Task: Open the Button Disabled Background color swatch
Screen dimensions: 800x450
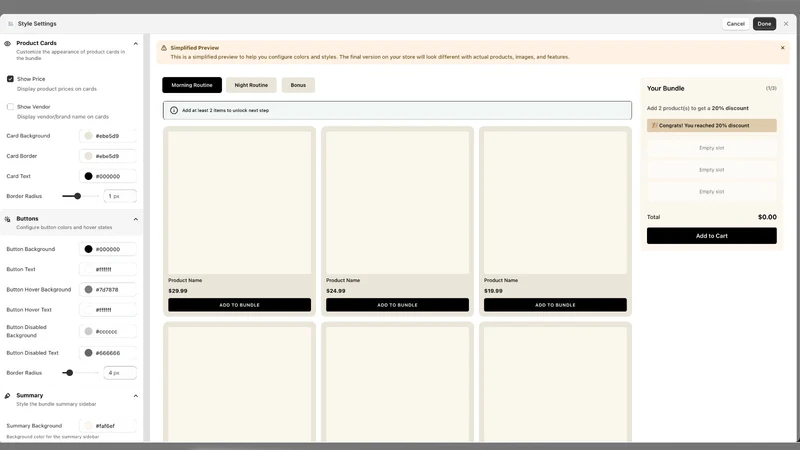Action: tap(88, 331)
